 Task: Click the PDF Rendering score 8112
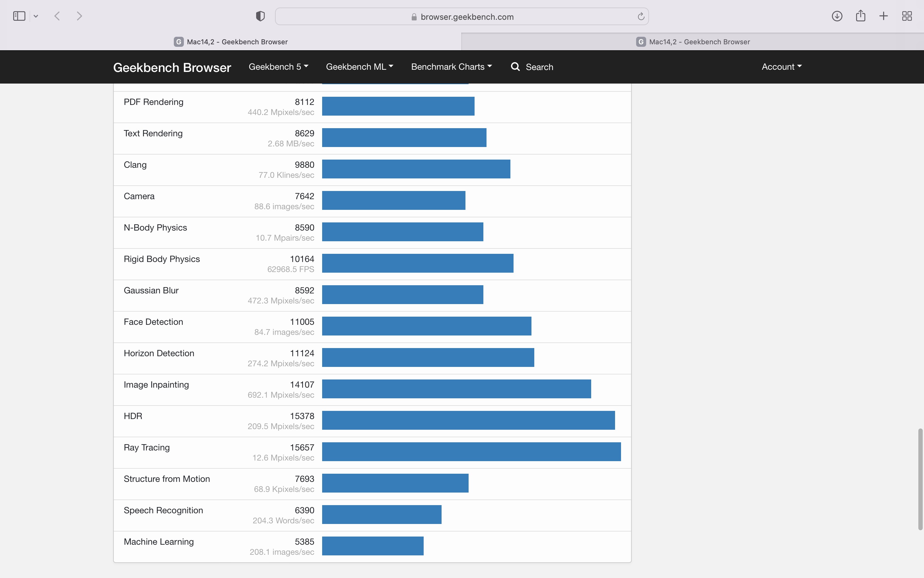pos(305,102)
